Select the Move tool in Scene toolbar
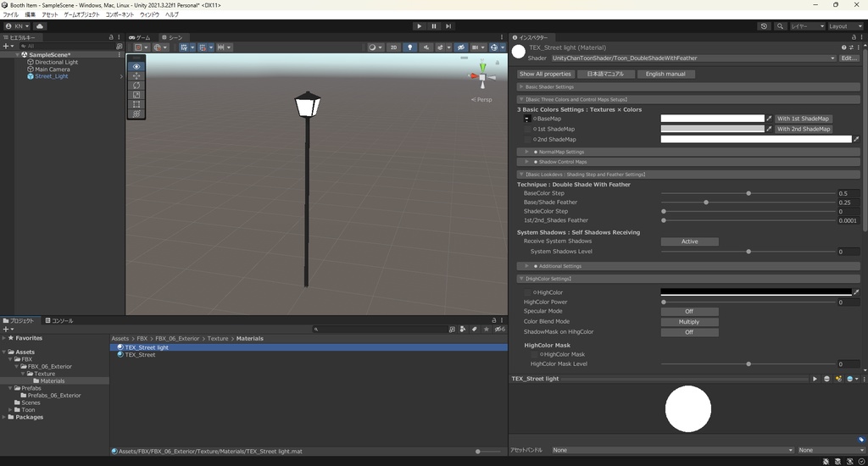This screenshot has height=466, width=868. [x=136, y=75]
